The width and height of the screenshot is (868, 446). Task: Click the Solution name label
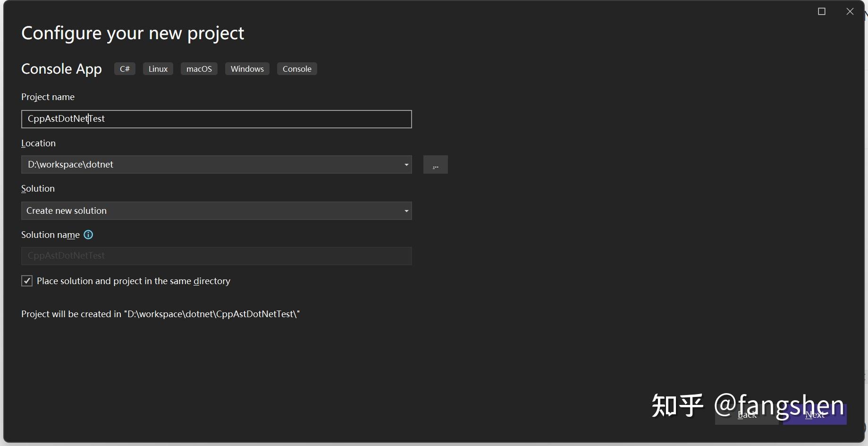point(50,235)
